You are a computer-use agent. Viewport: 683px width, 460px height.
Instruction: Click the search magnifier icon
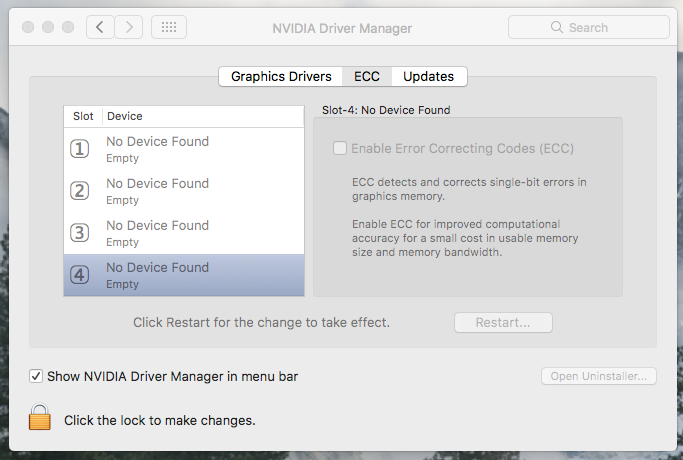[x=559, y=28]
